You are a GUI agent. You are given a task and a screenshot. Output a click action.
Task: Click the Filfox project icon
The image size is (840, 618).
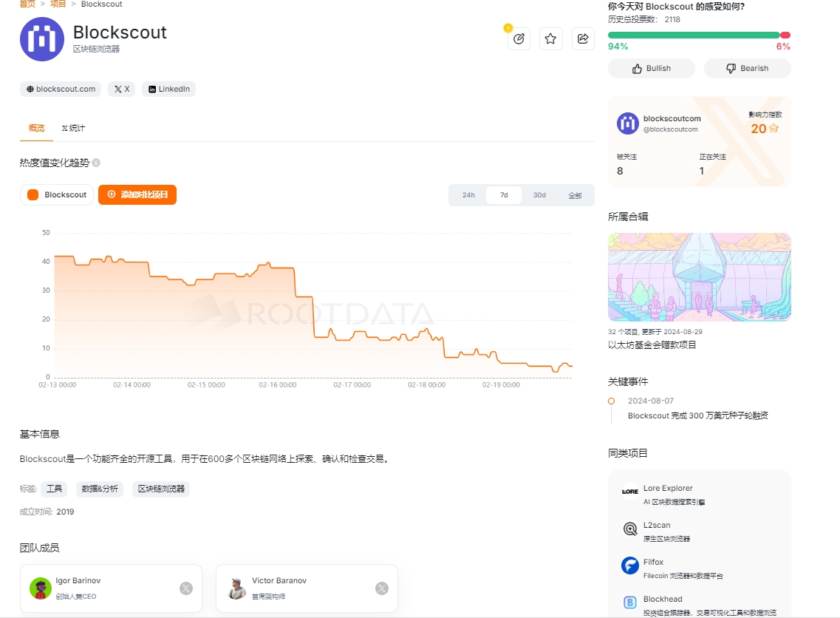[x=629, y=566]
